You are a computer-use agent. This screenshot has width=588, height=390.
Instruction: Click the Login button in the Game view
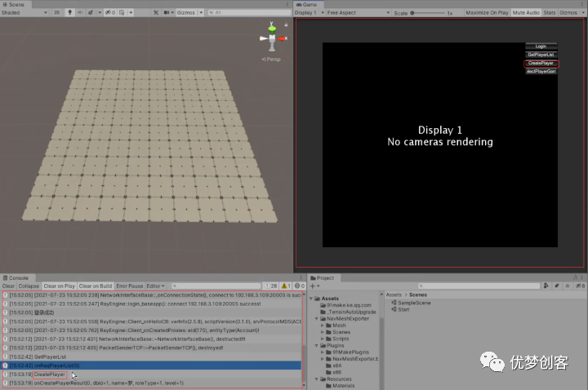coord(541,47)
